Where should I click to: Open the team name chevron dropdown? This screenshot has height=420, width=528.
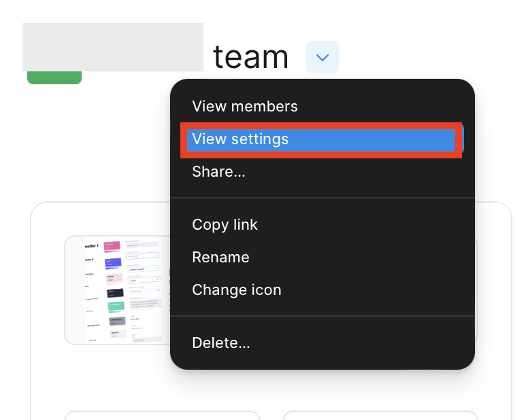[x=323, y=57]
